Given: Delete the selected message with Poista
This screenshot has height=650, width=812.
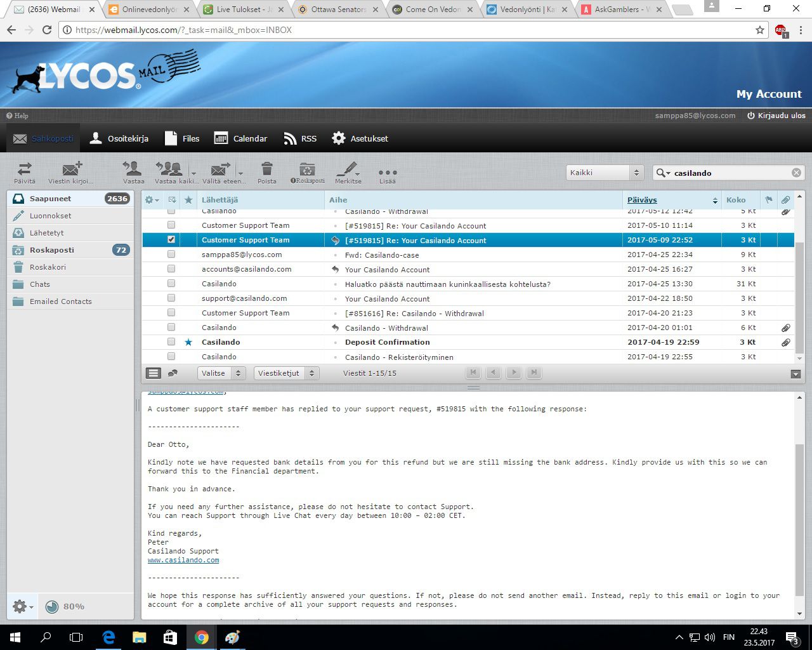Looking at the screenshot, I should (x=267, y=173).
